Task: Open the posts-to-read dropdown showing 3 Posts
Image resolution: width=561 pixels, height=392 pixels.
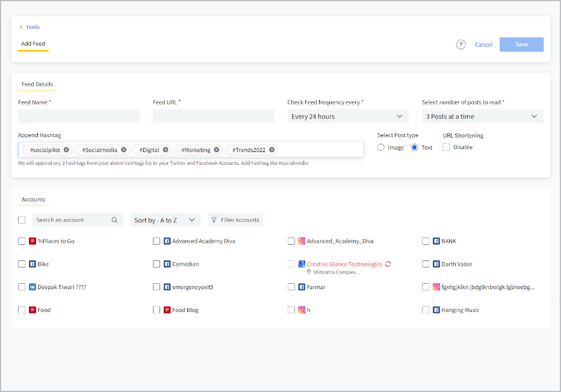Action: (x=482, y=116)
